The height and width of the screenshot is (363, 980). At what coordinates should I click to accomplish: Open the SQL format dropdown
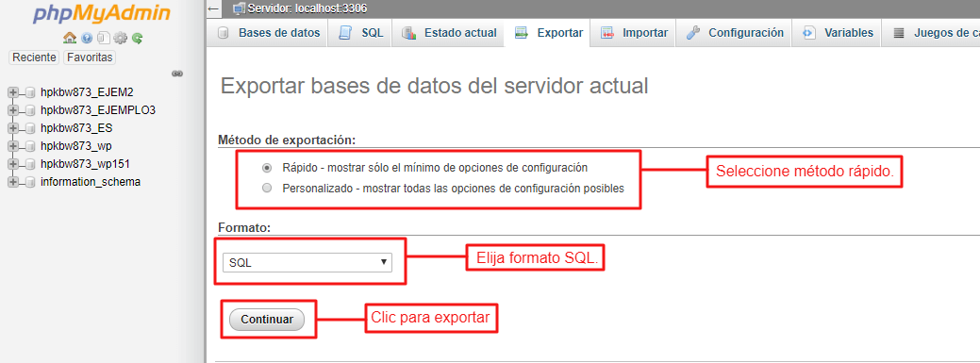[x=307, y=262]
